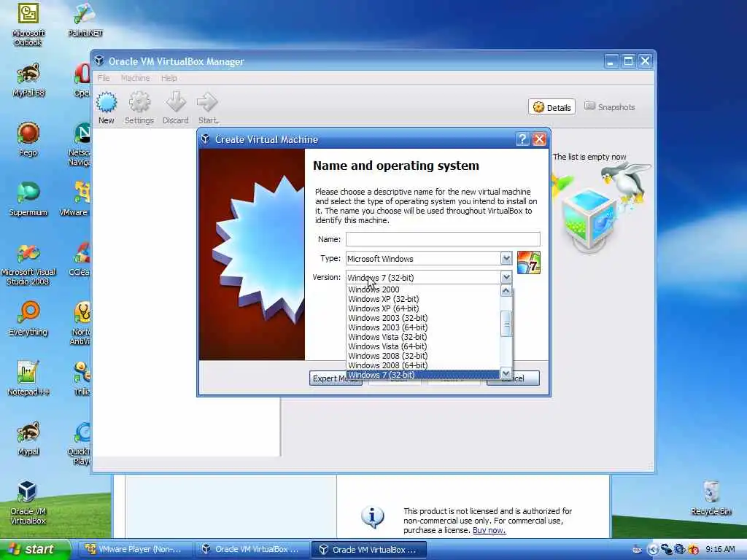Click the Windows 7 OS type icon

(x=529, y=262)
